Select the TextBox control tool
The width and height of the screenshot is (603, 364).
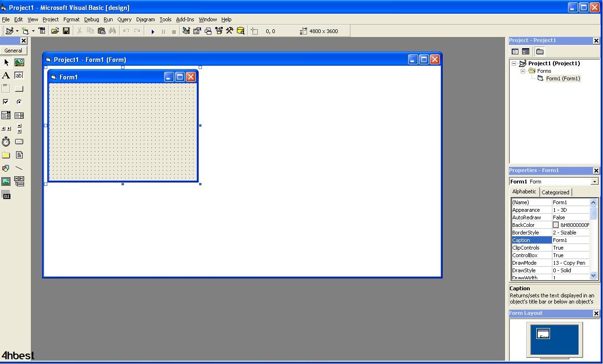(19, 76)
